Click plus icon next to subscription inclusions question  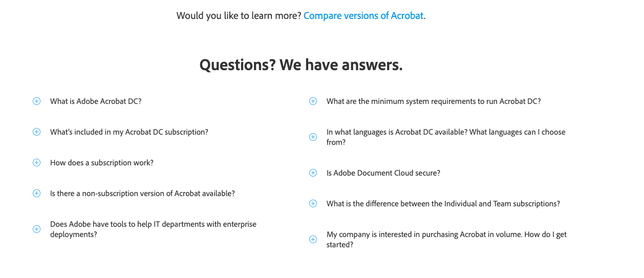point(36,132)
